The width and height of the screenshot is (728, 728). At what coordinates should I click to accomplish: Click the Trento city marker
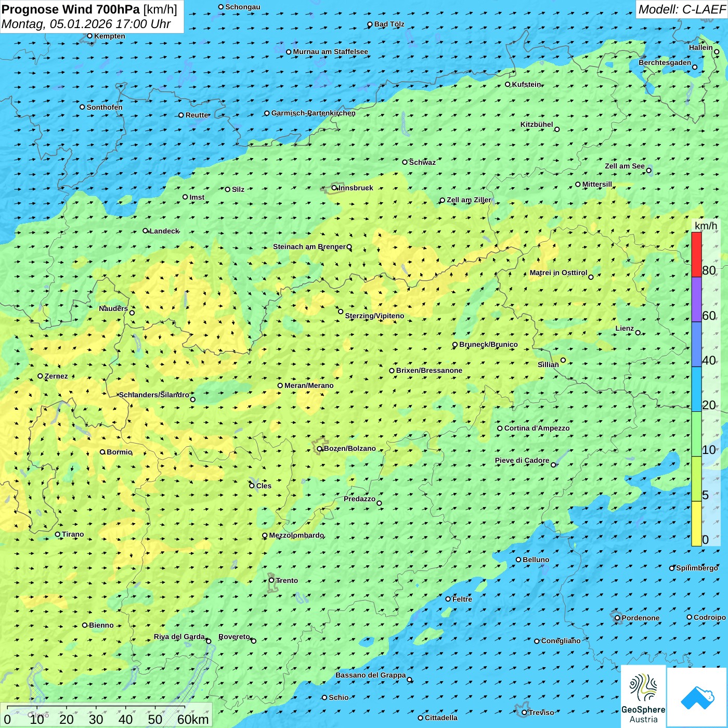[271, 580]
